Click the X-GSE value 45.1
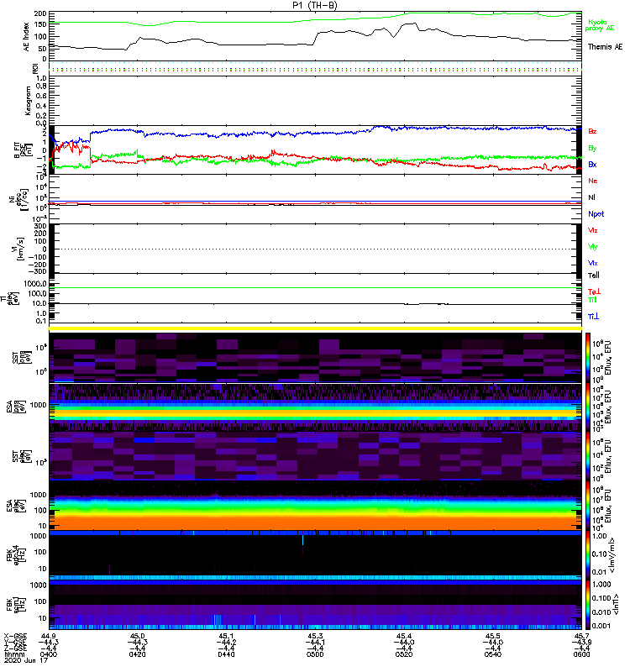 (226, 636)
